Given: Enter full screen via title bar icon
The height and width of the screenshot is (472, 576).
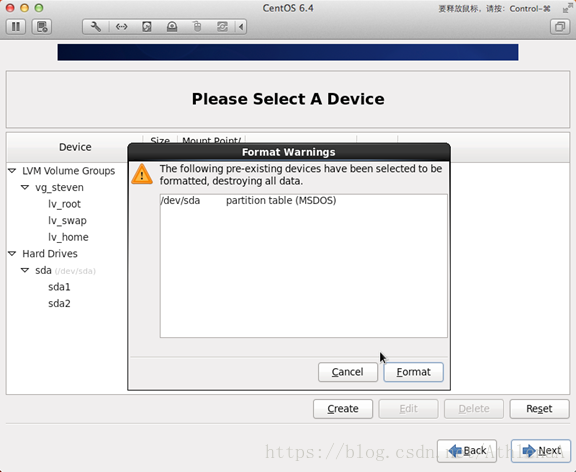Looking at the screenshot, I should [x=568, y=8].
